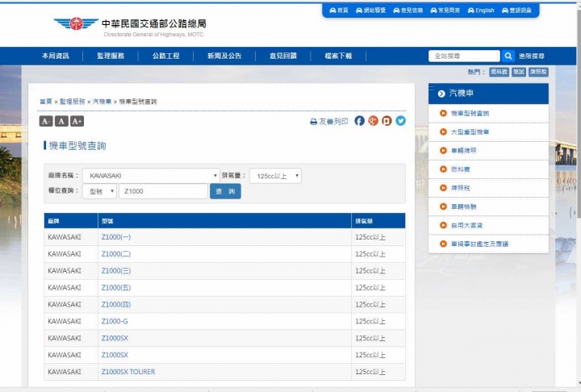The image size is (581, 392).
Task: Open the 廠牌名稱 KAWASAKI brand dropdown
Action: 151,176
